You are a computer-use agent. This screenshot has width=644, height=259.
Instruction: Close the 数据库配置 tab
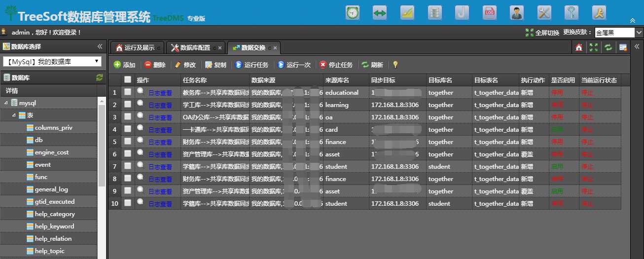(x=220, y=48)
